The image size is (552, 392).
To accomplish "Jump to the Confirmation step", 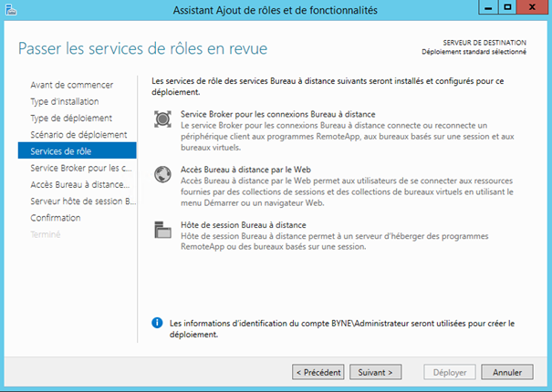I will point(56,218).
